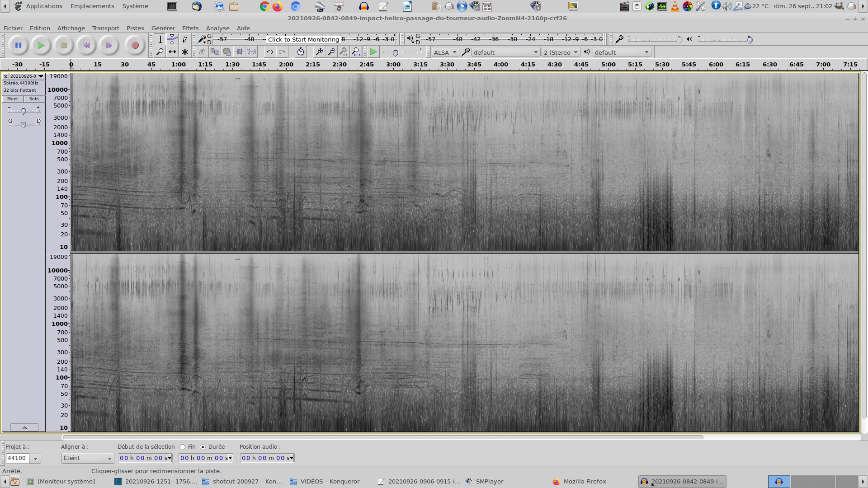Select the Envelope tool
868x488 pixels.
pyautogui.click(x=172, y=39)
